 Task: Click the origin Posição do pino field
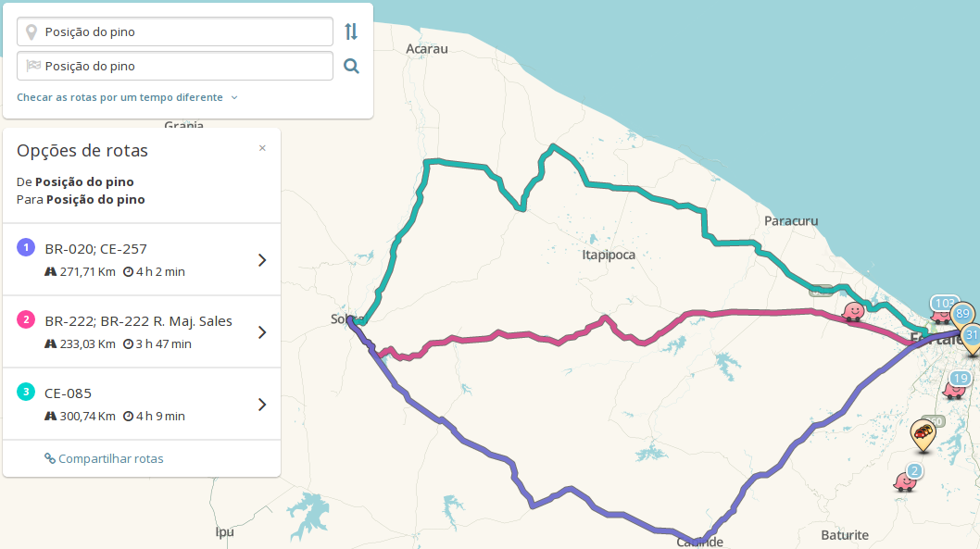pos(175,31)
